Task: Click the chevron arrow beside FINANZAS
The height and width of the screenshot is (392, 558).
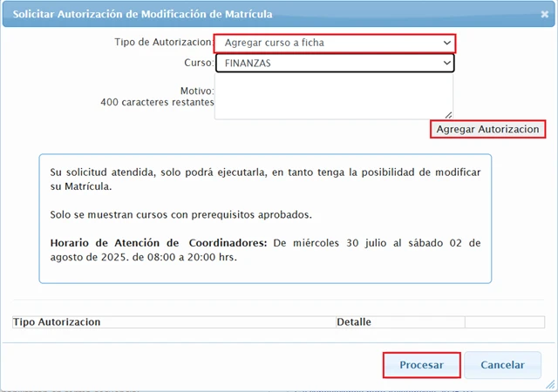Action: coord(446,64)
